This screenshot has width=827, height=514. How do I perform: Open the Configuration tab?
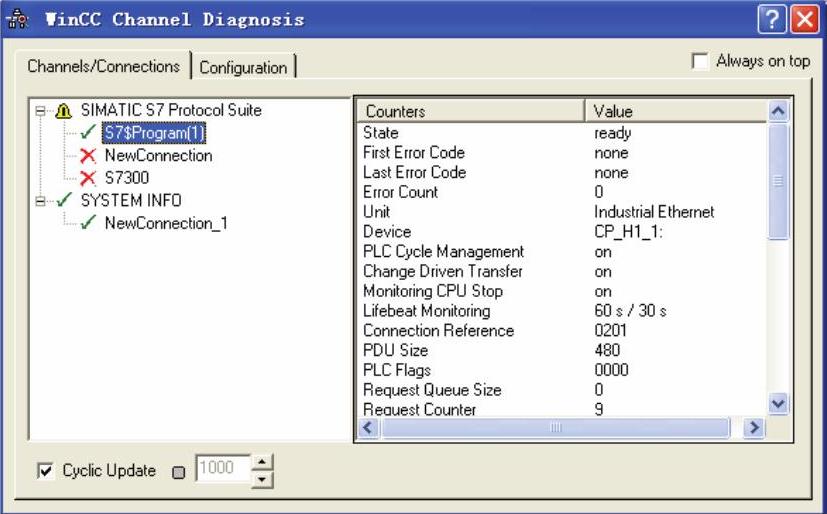[243, 67]
